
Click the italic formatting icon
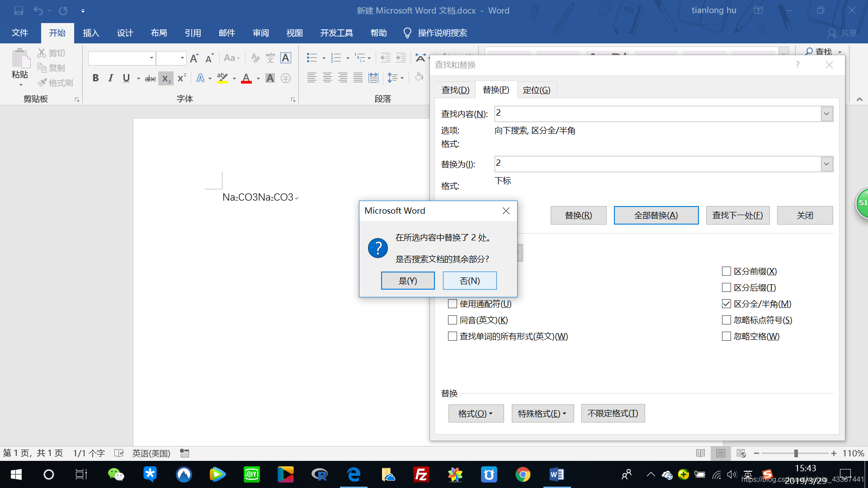[x=111, y=78]
